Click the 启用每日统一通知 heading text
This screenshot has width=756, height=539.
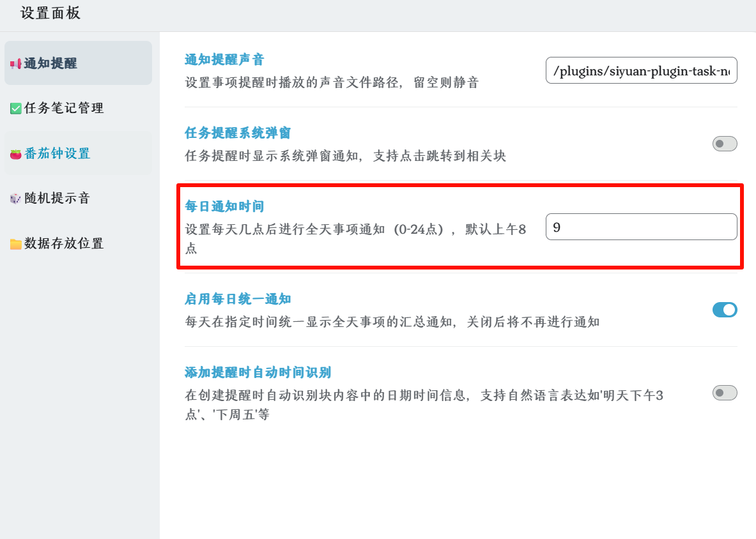point(238,299)
